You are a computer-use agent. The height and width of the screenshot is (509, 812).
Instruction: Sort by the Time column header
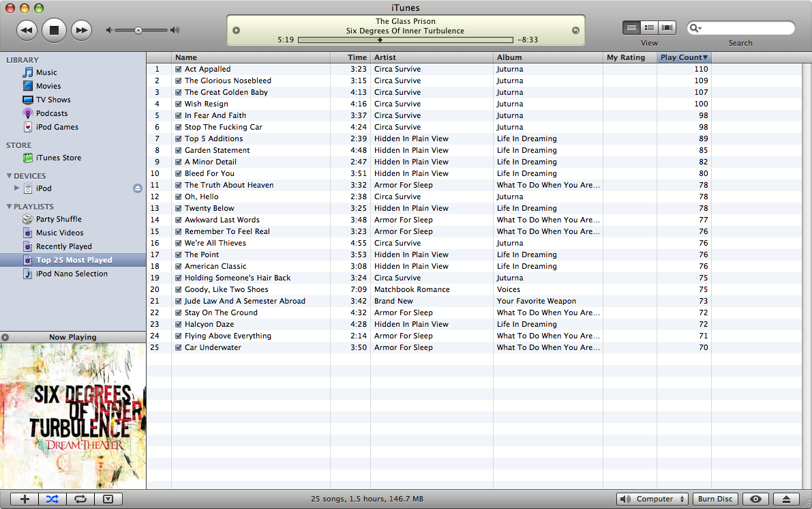click(x=350, y=57)
